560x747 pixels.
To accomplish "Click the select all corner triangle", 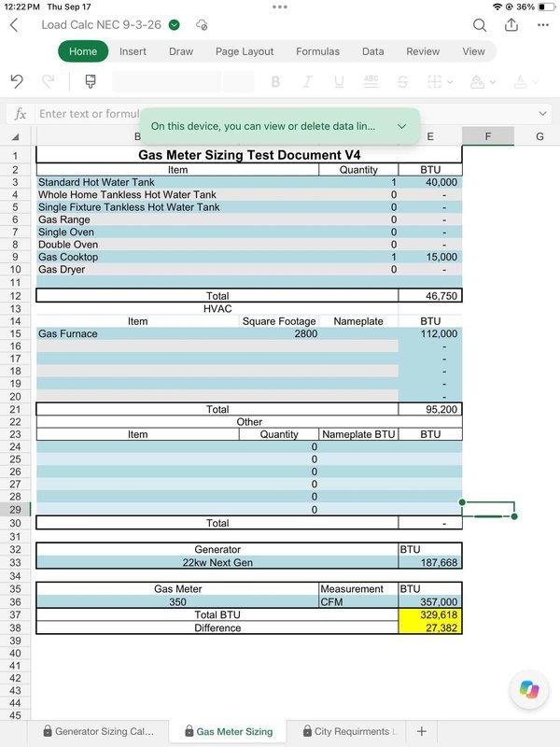I will (x=15, y=137).
